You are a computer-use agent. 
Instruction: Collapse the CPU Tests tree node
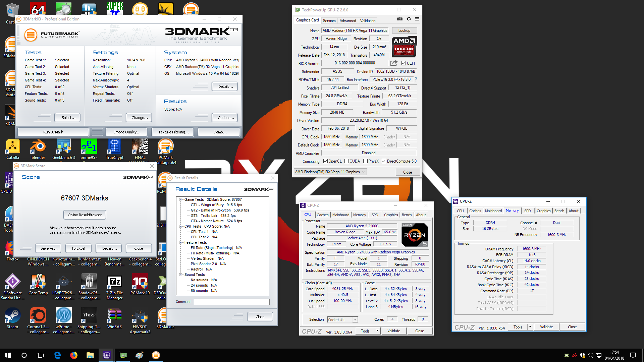180,227
